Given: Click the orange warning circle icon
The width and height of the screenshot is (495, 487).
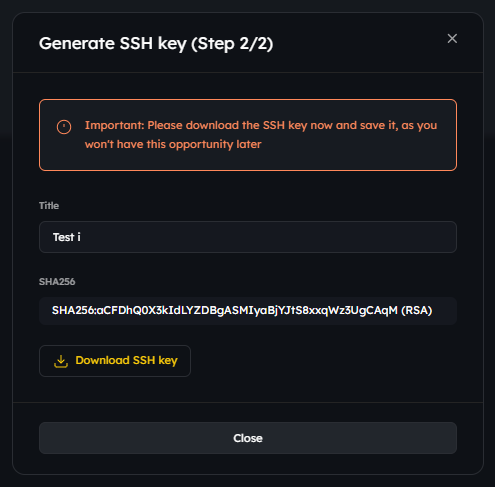Looking at the screenshot, I should click(x=64, y=127).
